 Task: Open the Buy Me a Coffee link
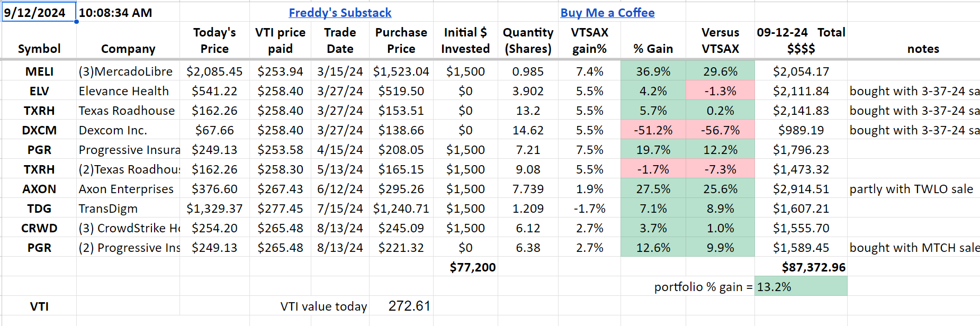click(607, 13)
